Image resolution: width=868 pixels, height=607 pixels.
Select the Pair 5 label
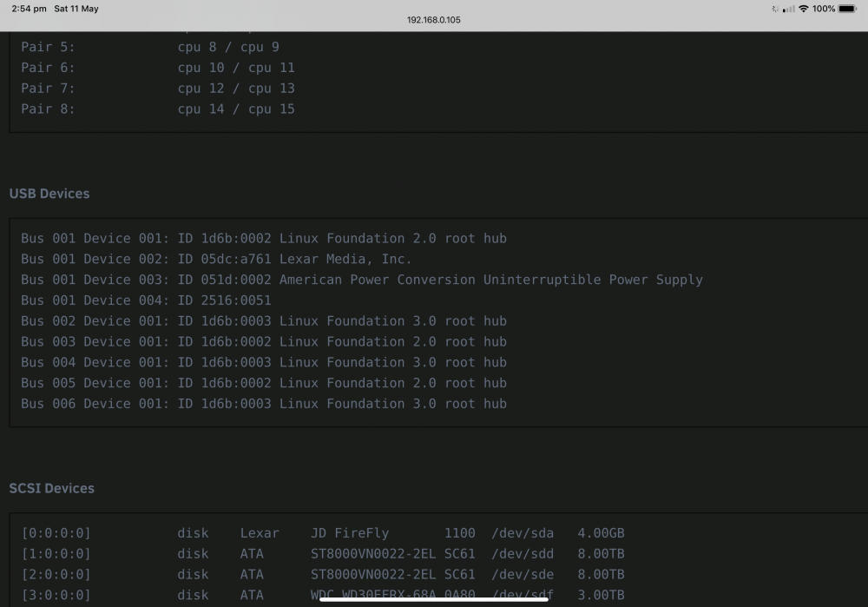(48, 47)
